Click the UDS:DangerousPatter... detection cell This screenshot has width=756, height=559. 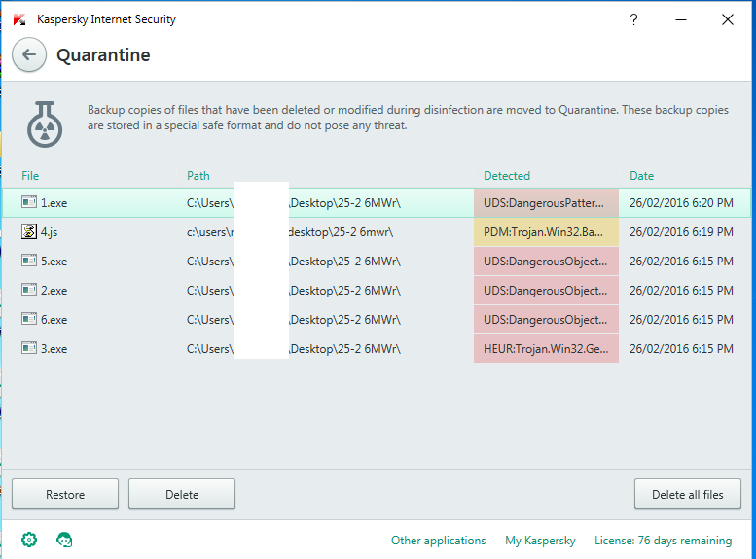(x=546, y=203)
